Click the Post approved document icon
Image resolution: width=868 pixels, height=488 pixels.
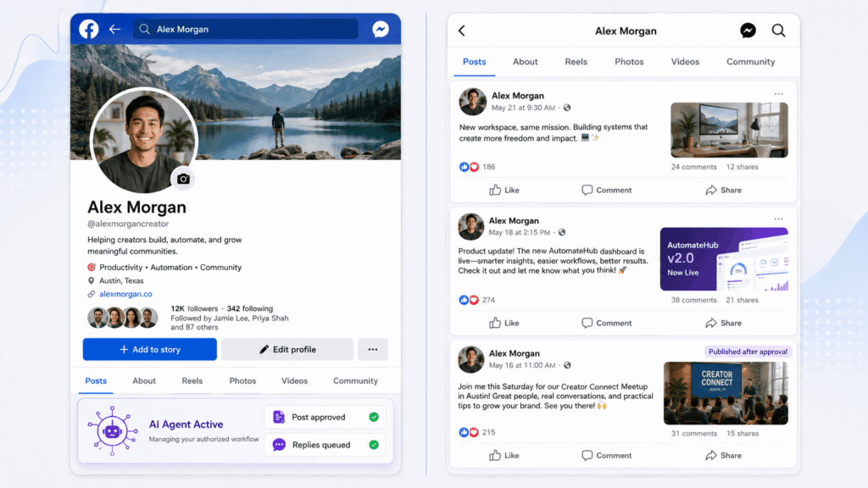click(x=279, y=417)
